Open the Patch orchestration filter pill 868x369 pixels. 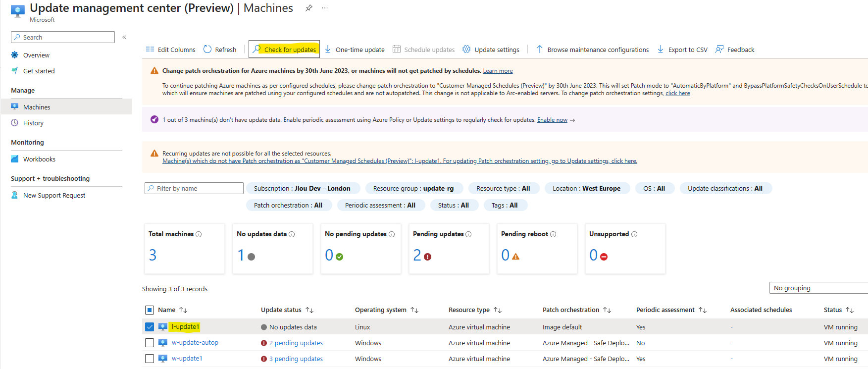click(x=288, y=205)
